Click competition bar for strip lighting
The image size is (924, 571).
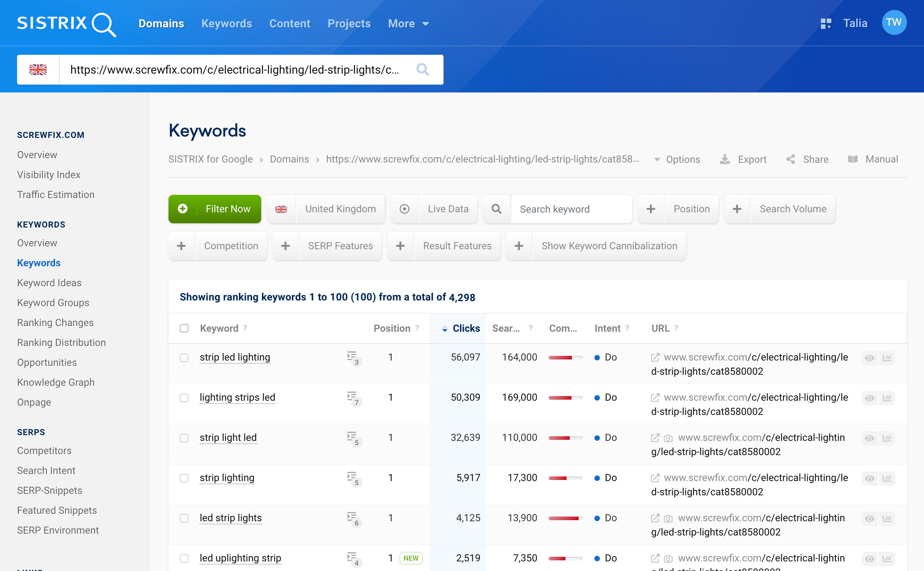click(x=565, y=478)
